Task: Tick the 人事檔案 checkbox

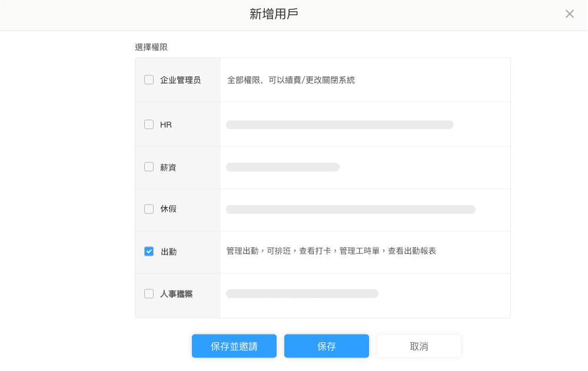Action: (149, 294)
